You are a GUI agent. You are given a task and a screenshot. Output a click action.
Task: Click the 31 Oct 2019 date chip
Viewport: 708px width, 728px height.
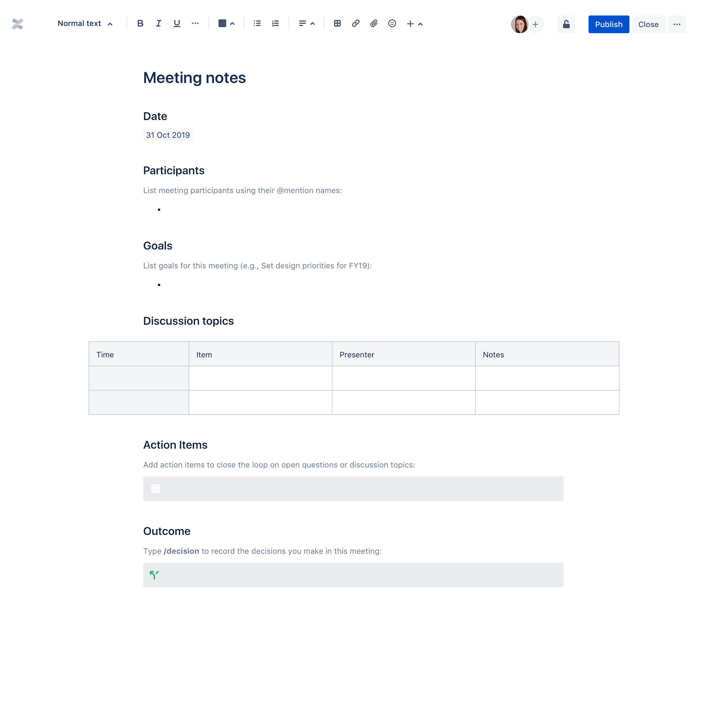[x=168, y=135]
